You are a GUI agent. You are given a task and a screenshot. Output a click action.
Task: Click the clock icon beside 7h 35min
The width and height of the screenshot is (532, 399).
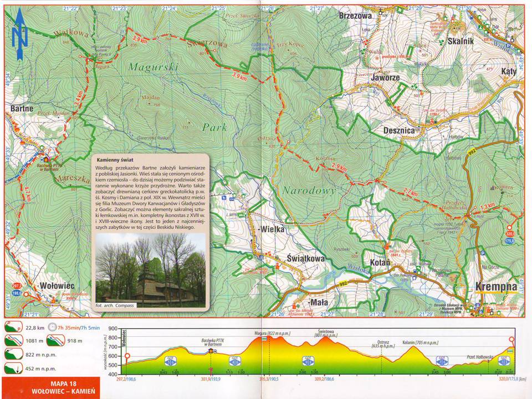pyautogui.click(x=53, y=327)
